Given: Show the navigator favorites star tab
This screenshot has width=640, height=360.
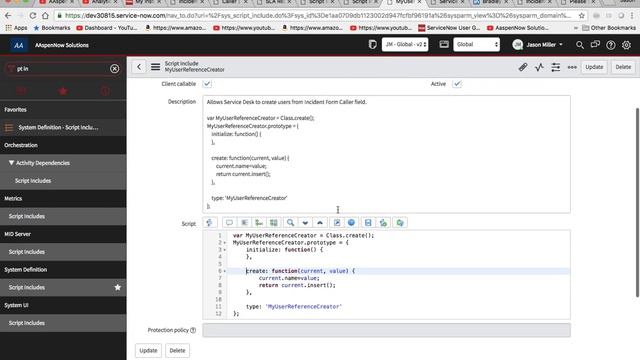Looking at the screenshot, I should coord(63,91).
